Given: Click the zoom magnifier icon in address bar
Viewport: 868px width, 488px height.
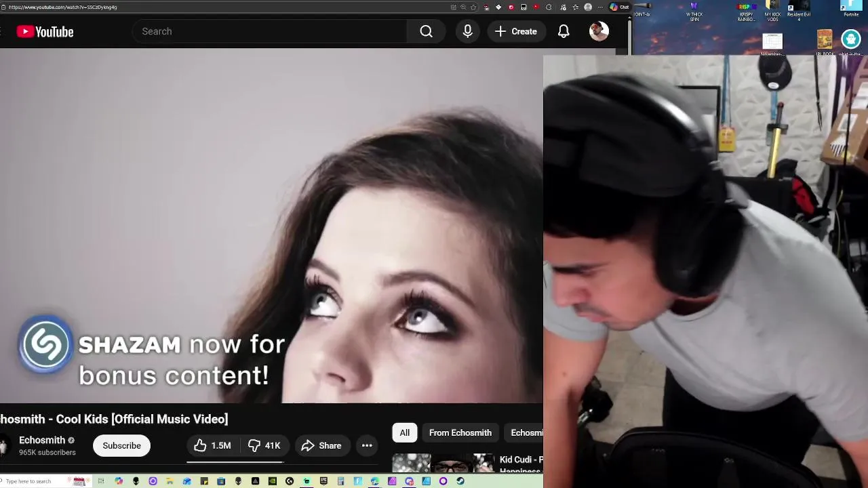Looking at the screenshot, I should tap(463, 7).
